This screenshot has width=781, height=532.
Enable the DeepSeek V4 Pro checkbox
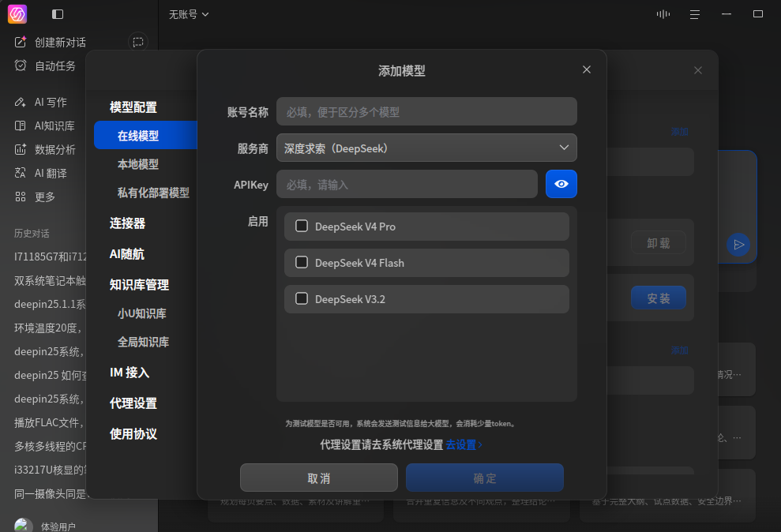click(302, 227)
